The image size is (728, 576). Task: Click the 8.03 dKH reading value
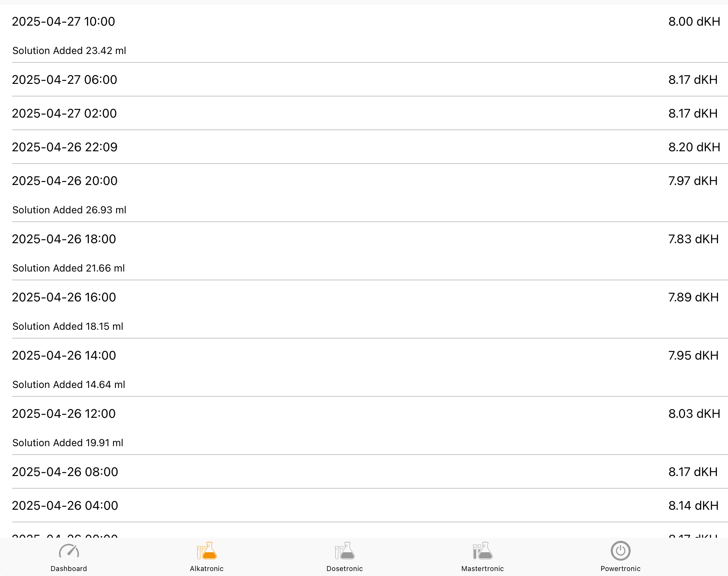point(694,414)
